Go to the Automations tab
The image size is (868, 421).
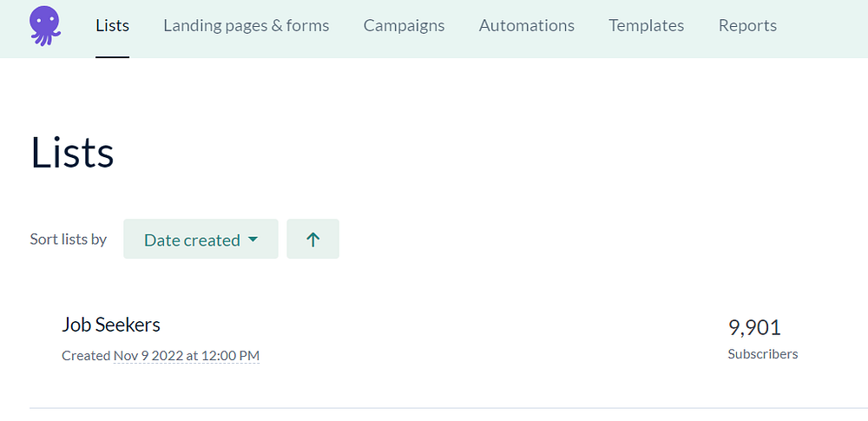click(526, 26)
